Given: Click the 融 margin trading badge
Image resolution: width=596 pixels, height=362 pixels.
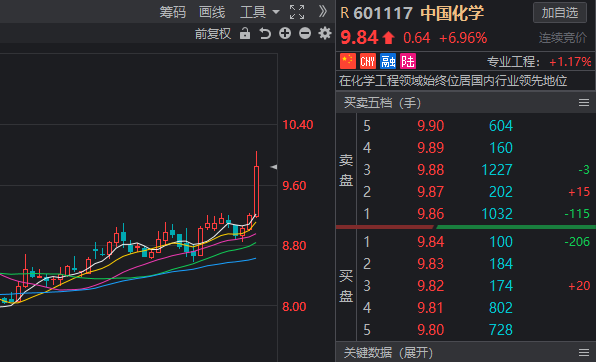Looking at the screenshot, I should pyautogui.click(x=388, y=61).
